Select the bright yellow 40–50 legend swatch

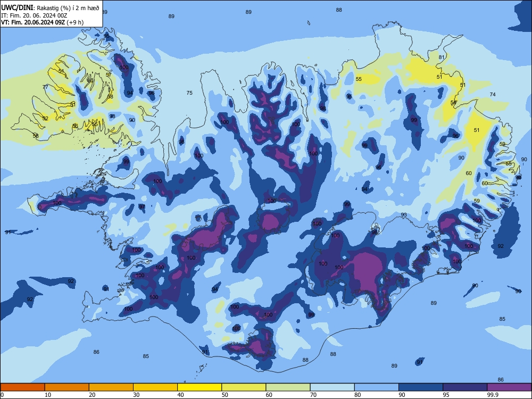[x=199, y=387]
